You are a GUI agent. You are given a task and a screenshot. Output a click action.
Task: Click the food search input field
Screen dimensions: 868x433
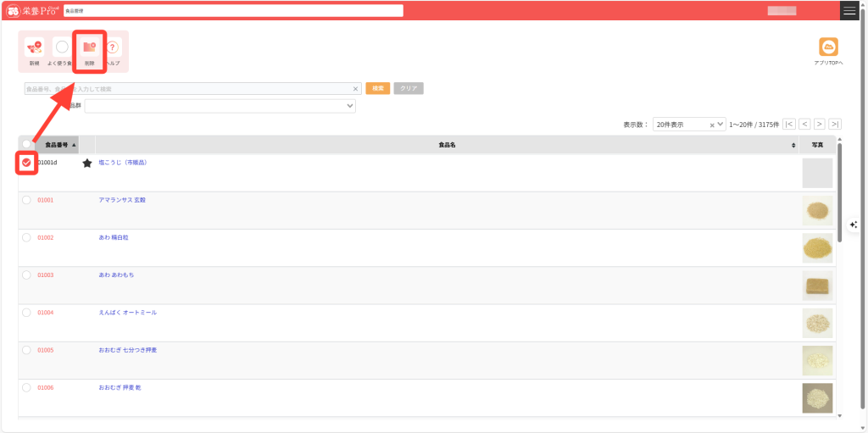[186, 88]
